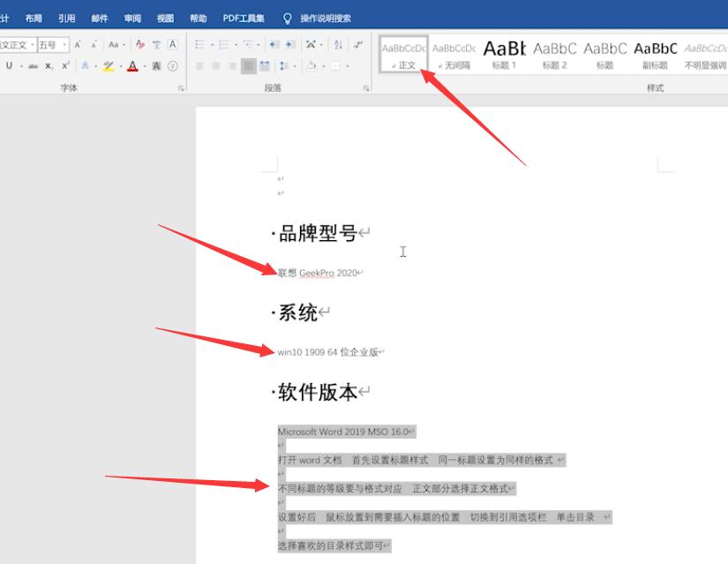Increase paragraph indent
728x564 pixels.
290,45
